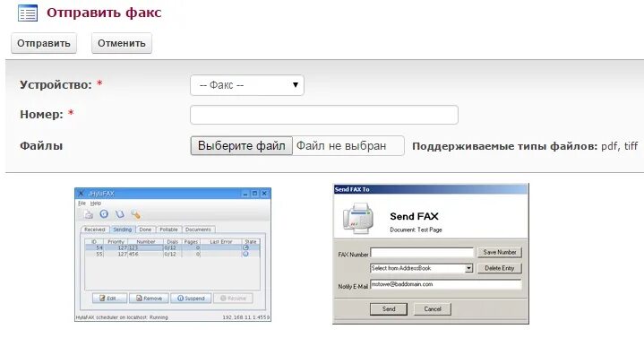Click the Edit button in JHylaFAX

(109, 299)
